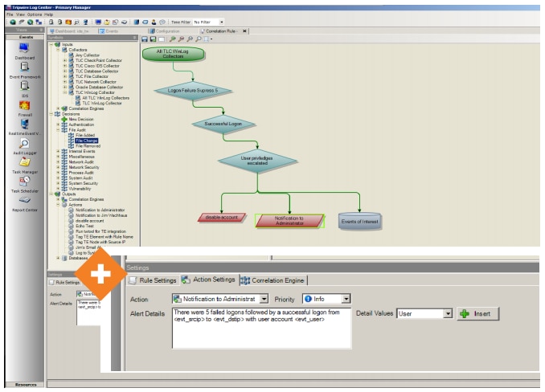The height and width of the screenshot is (392, 545).
Task: Select Notification to Jim Wachhaus action
Action: [101, 215]
